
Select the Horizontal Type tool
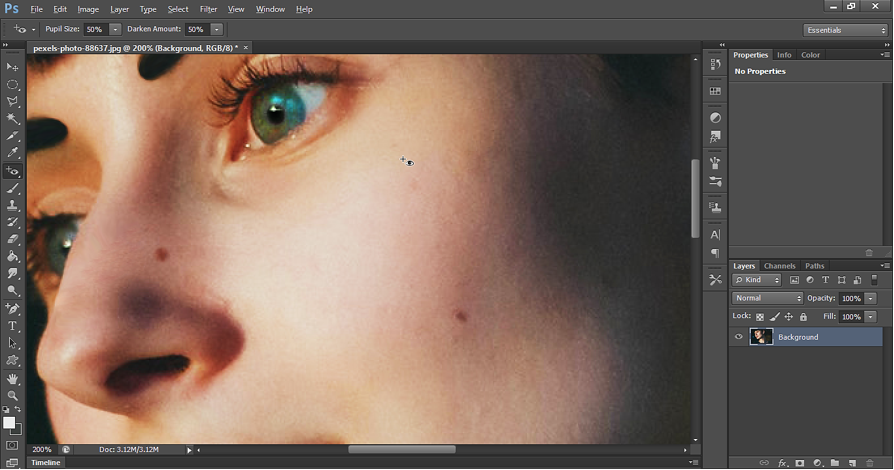tap(13, 326)
